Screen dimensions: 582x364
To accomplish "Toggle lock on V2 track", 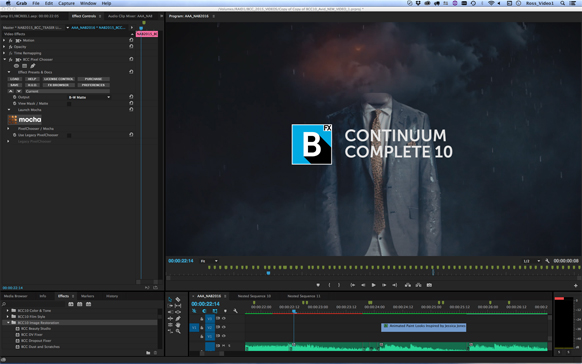I will point(202,327).
